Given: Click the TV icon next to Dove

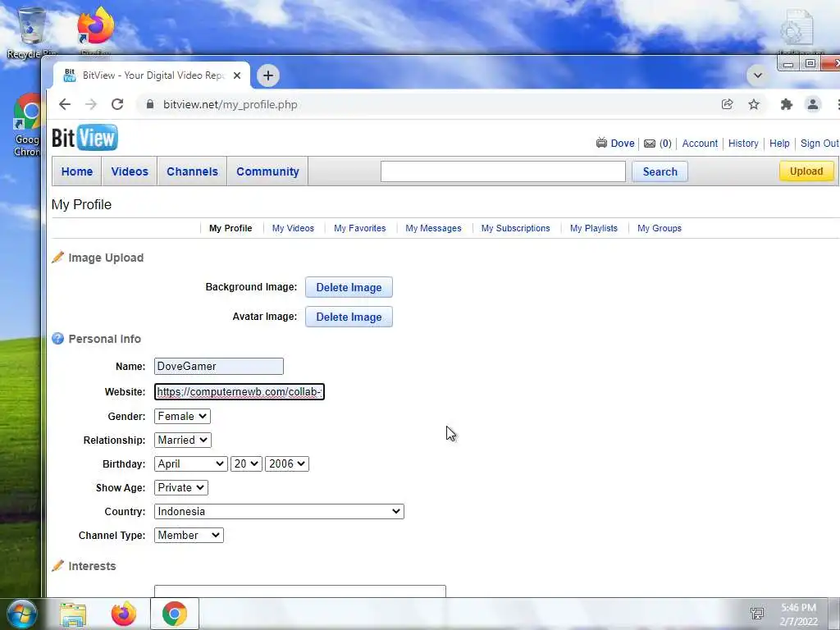Looking at the screenshot, I should coord(601,143).
